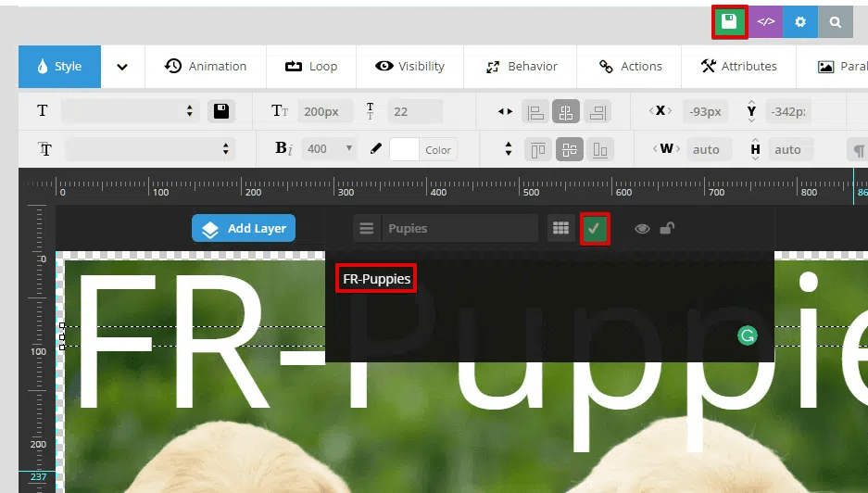The width and height of the screenshot is (868, 493).
Task: Click the paragraph icon at toolbar edge
Action: coord(858,150)
